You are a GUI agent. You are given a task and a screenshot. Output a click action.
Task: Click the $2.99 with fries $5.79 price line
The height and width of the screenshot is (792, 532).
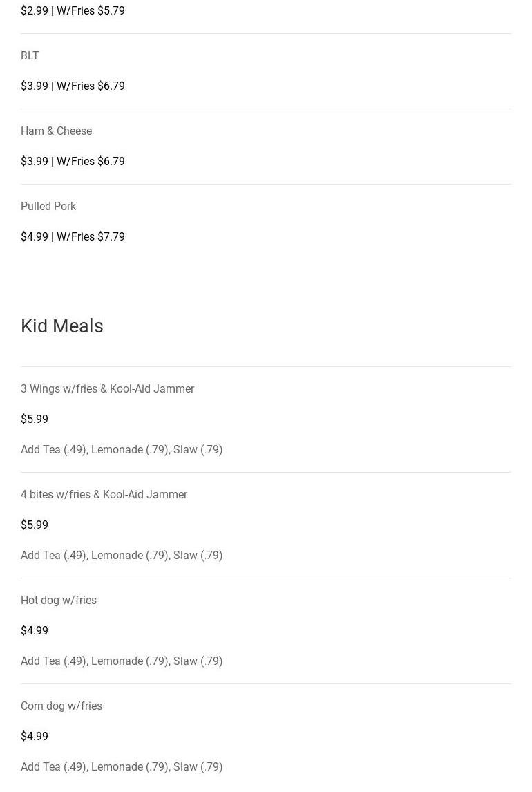73,11
